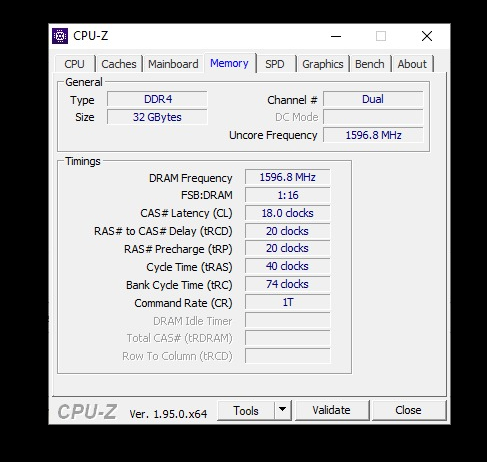Open the Graphics tab
487x462 pixels.
tap(323, 64)
